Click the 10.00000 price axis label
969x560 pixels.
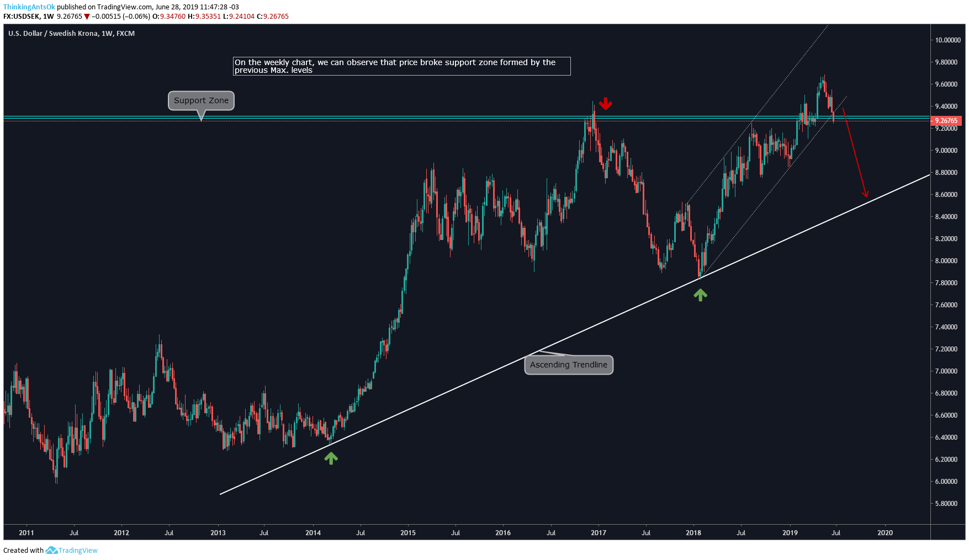click(947, 40)
